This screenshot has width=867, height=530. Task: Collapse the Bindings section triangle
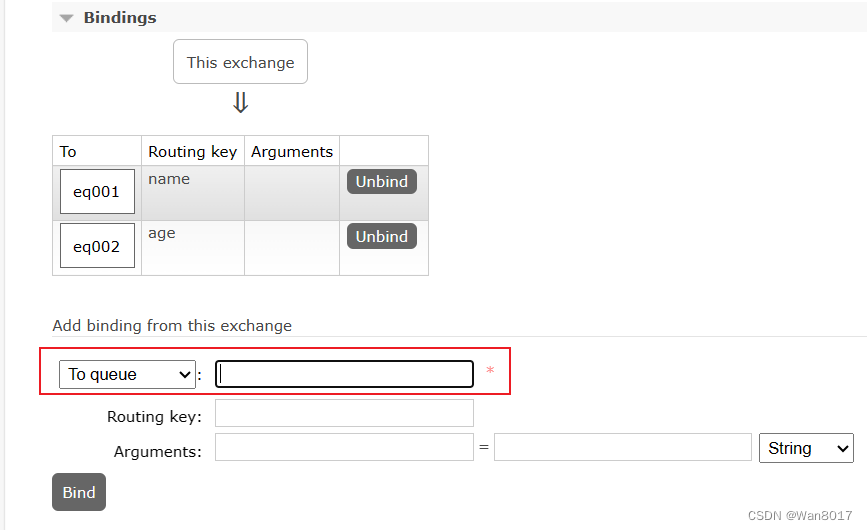pos(66,18)
